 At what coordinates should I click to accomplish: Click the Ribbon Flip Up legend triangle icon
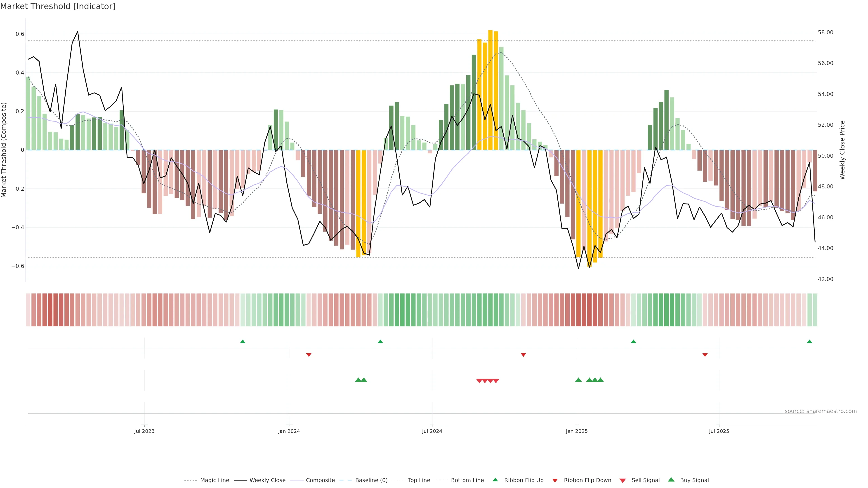(x=495, y=480)
